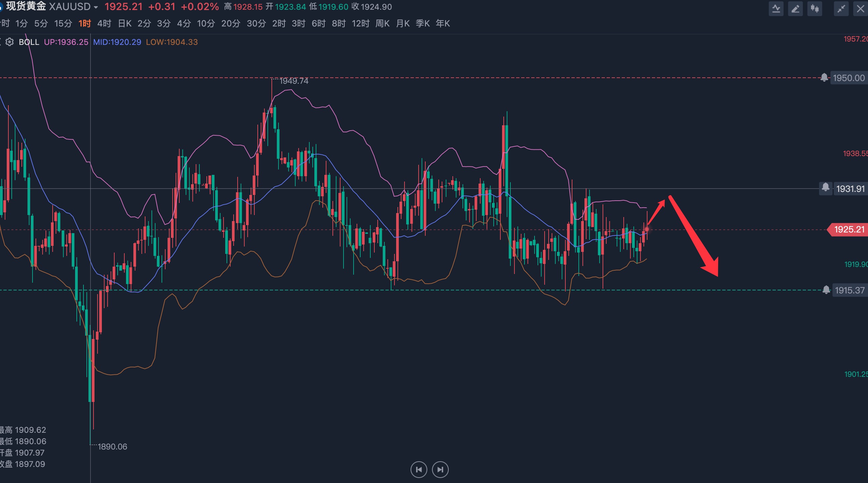Select the 30分 timeframe tab

coord(256,23)
